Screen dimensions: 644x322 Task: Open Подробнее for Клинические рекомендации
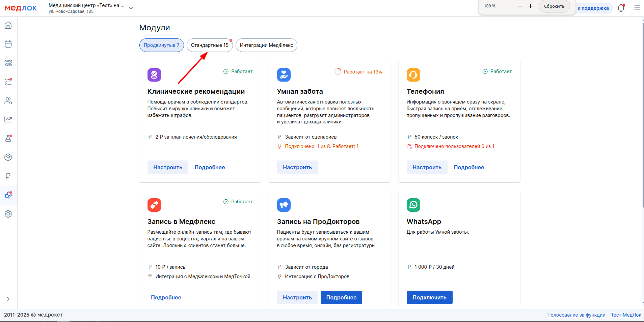210,167
